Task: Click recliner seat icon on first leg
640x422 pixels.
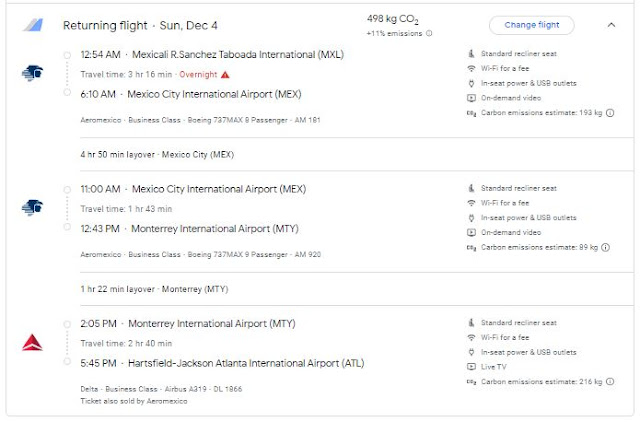Action: click(472, 52)
